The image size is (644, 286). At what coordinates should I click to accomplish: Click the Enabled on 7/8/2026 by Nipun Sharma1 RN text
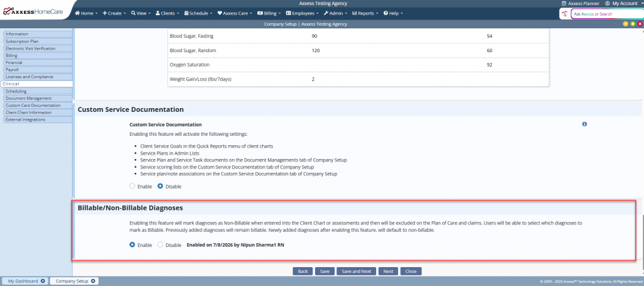(x=235, y=245)
